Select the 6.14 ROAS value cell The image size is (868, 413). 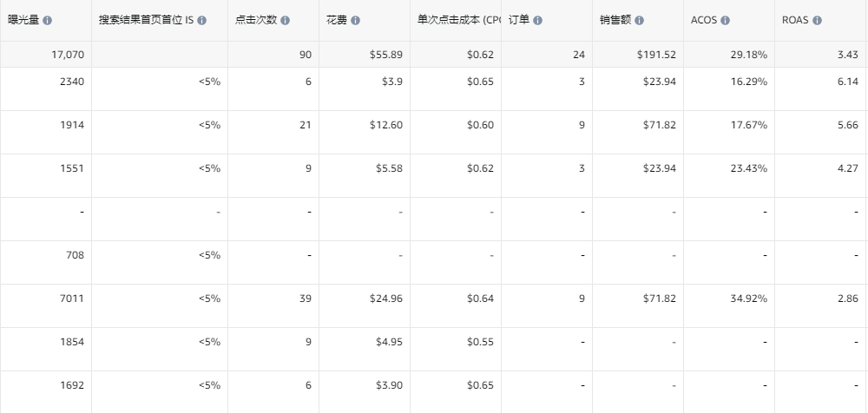point(847,82)
